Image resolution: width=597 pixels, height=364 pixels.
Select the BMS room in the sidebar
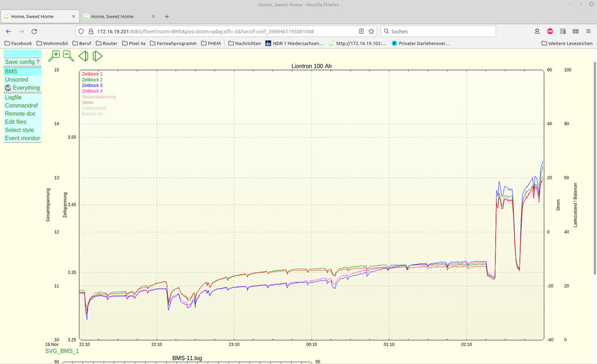pyautogui.click(x=11, y=72)
